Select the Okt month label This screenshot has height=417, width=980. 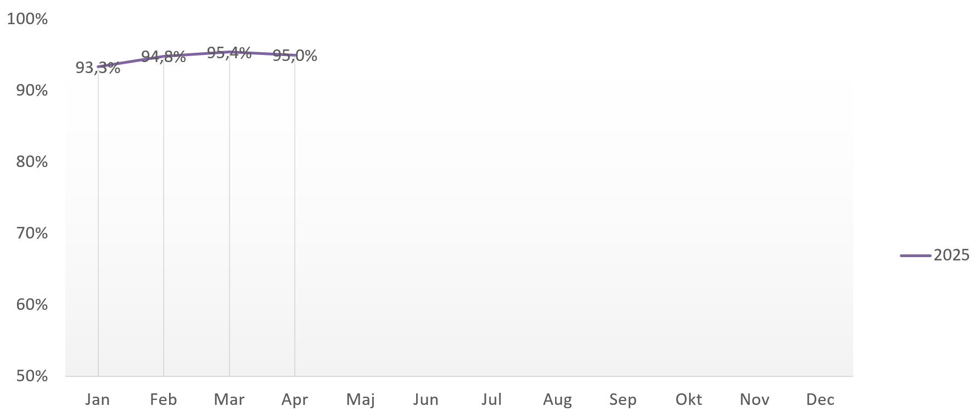[x=689, y=399]
